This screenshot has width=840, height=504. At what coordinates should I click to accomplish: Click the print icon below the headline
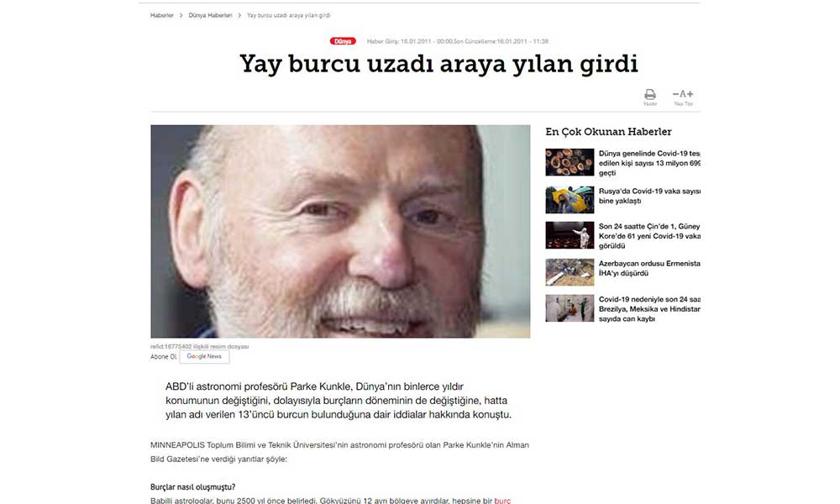[650, 95]
